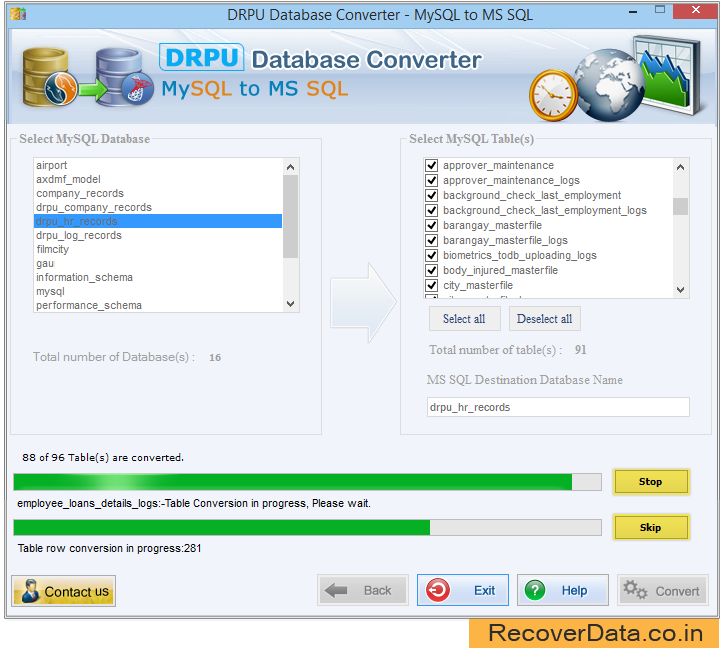Toggle background_check_last_employment_logs checkbox
723x650 pixels.
[x=432, y=210]
